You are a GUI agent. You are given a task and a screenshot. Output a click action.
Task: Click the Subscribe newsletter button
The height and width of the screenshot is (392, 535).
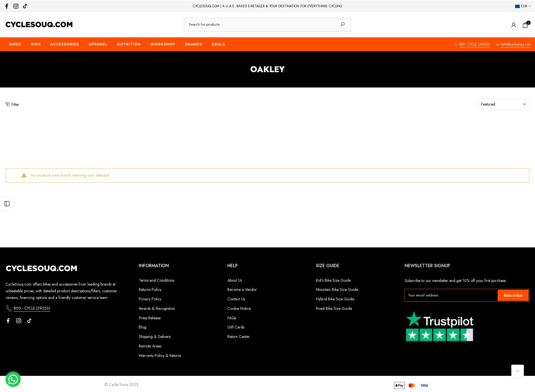(513, 295)
